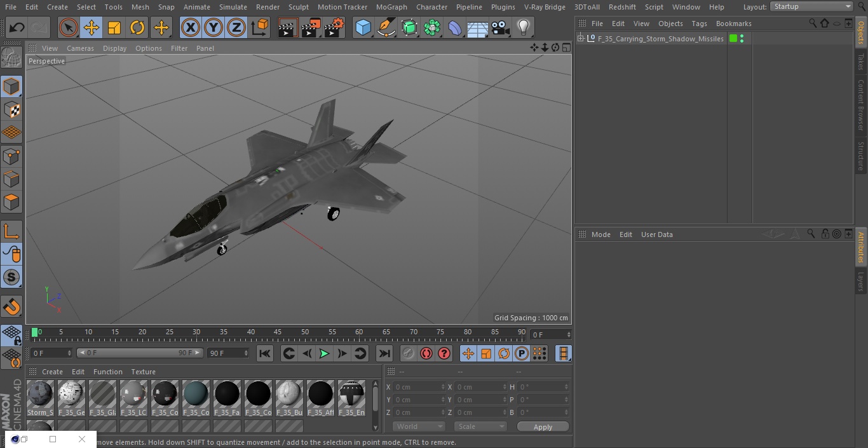Click frame 45 on the timeline
The image size is (868, 448).
[278, 332]
